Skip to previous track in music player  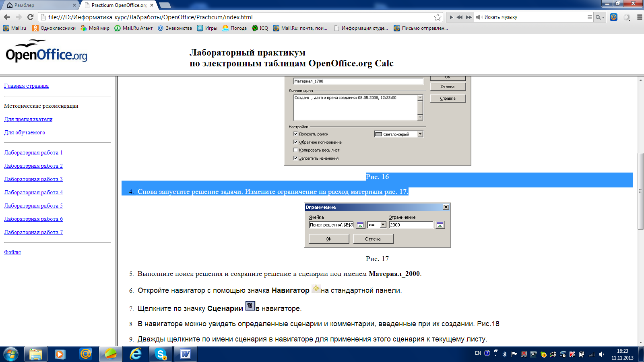click(x=460, y=17)
